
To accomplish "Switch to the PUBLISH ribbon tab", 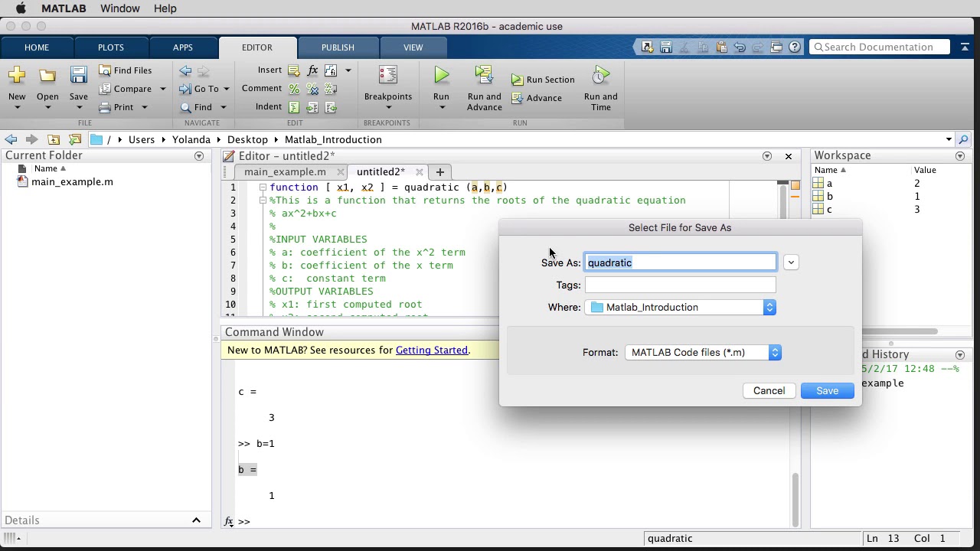I will coord(338,47).
